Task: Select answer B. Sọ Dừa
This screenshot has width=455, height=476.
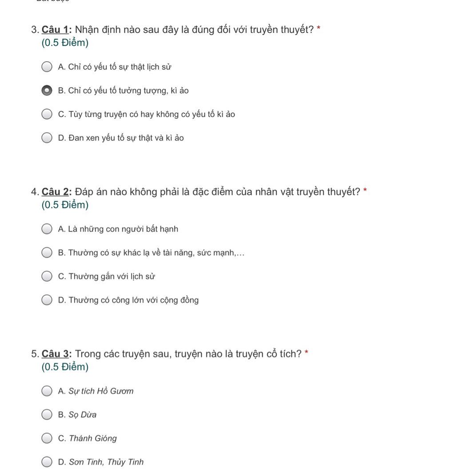Action: 47,415
